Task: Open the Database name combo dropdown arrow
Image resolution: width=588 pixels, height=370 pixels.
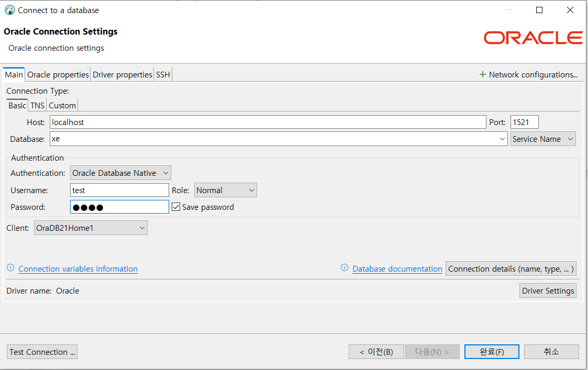Action: coord(502,139)
